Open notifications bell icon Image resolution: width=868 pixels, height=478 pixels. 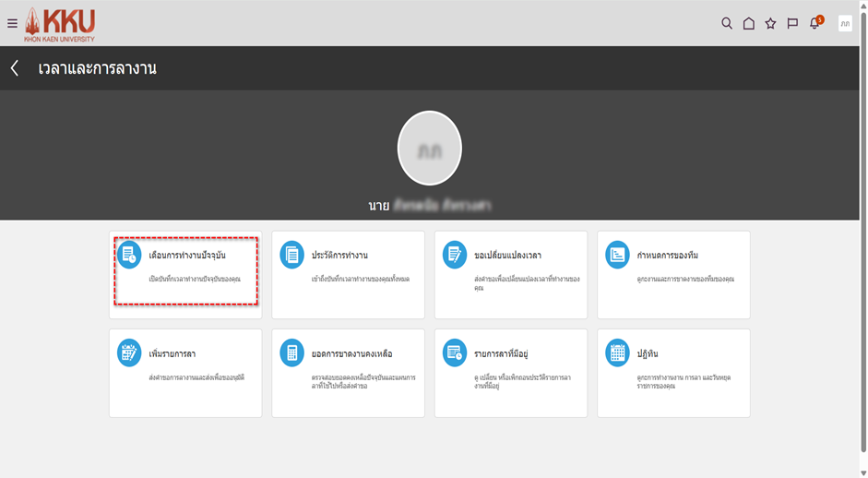coord(814,23)
